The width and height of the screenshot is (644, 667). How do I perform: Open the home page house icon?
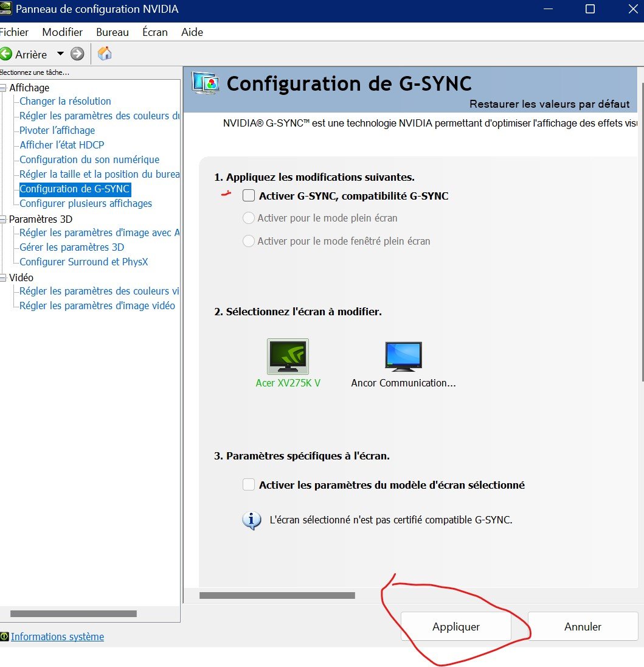105,54
